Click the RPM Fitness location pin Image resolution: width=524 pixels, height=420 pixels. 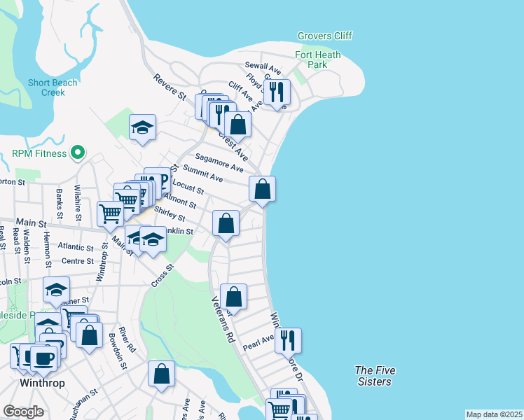click(78, 153)
